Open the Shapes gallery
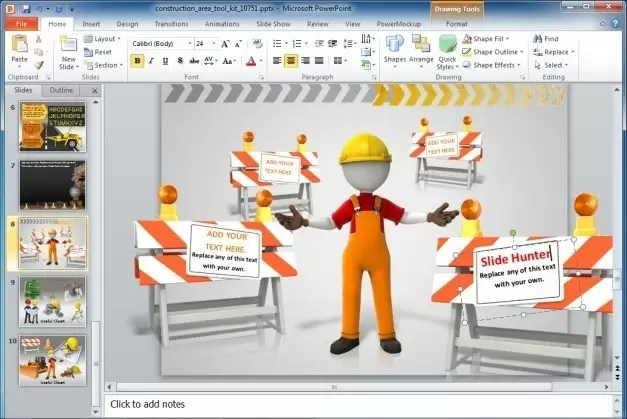This screenshot has width=627, height=419. click(395, 50)
